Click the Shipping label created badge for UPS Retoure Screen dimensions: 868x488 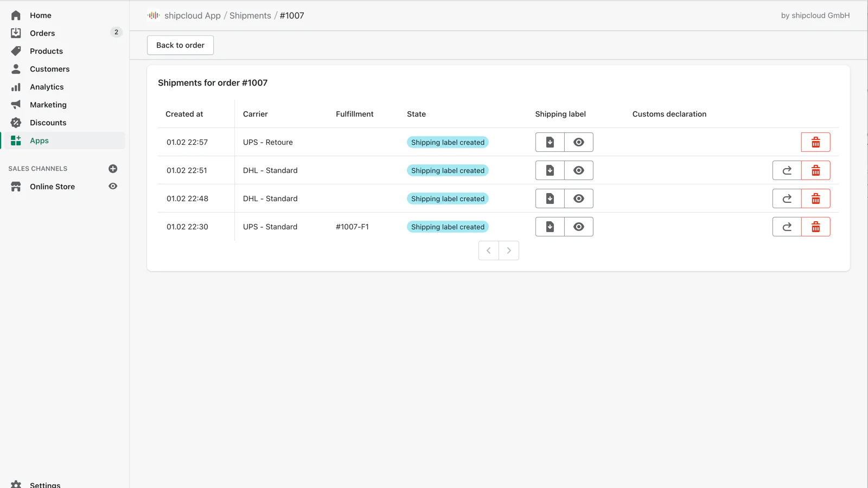(448, 142)
